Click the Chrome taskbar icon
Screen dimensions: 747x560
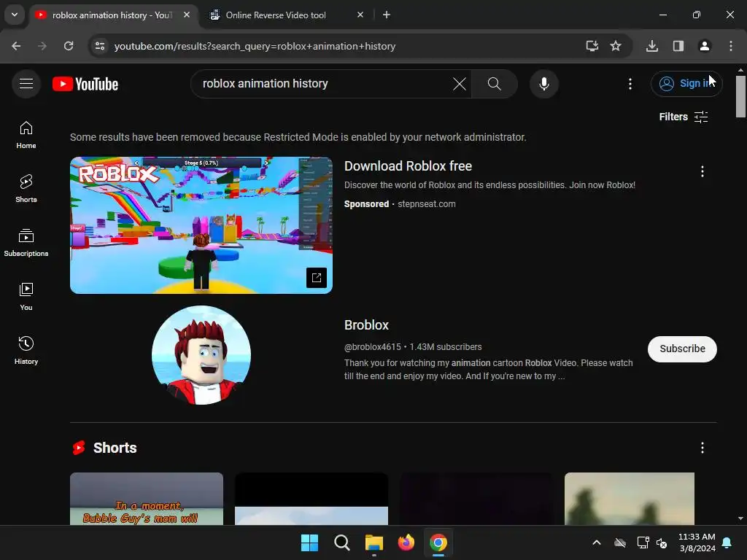click(438, 542)
